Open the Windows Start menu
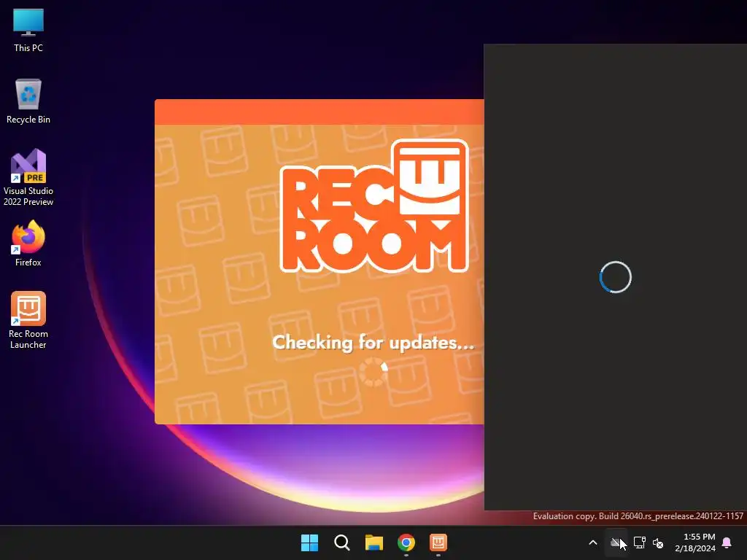The height and width of the screenshot is (560, 747). [x=309, y=542]
